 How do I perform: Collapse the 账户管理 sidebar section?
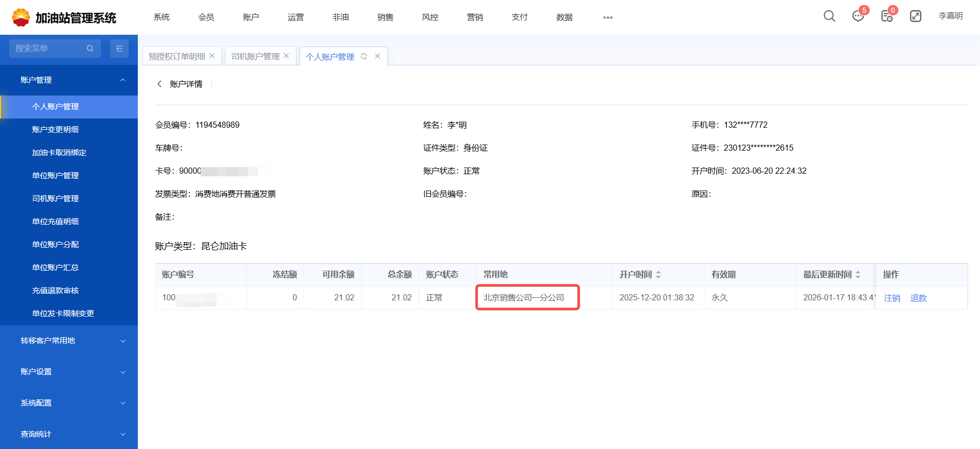(x=122, y=80)
